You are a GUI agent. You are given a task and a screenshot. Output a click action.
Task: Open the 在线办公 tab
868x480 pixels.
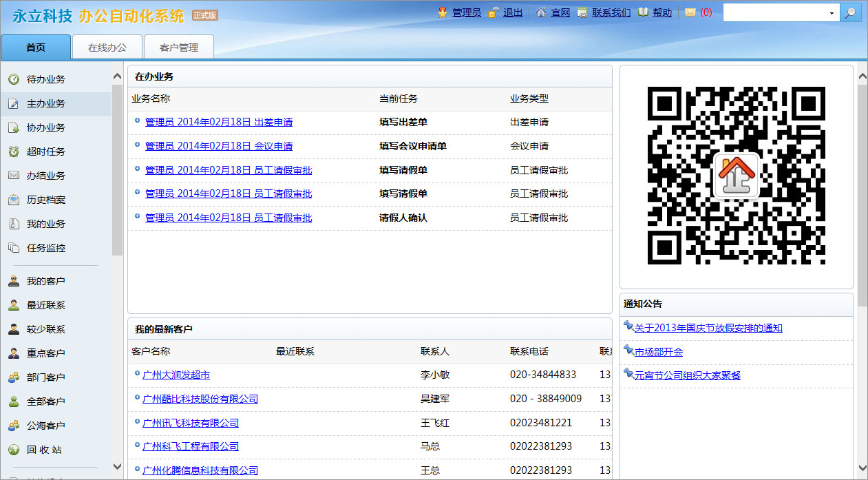(107, 48)
